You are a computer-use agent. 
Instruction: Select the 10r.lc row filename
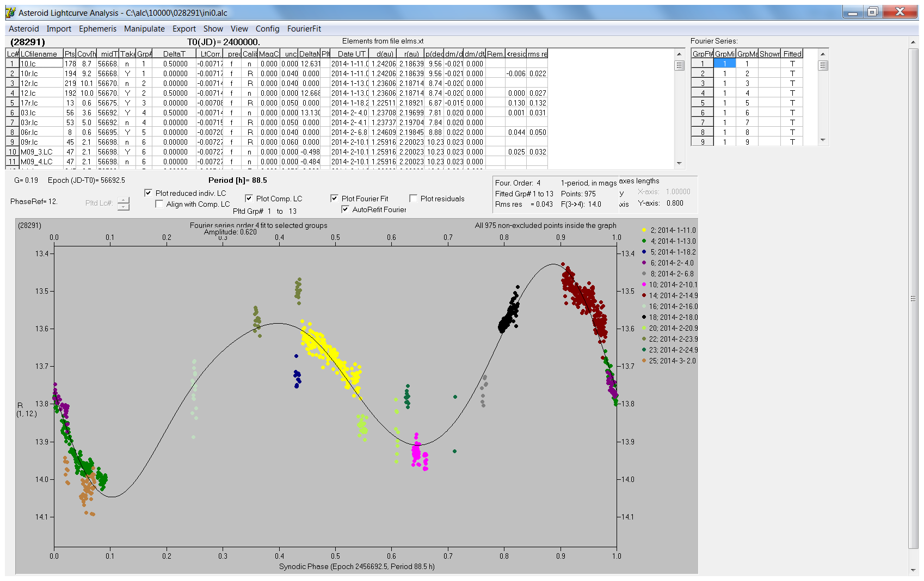click(41, 73)
